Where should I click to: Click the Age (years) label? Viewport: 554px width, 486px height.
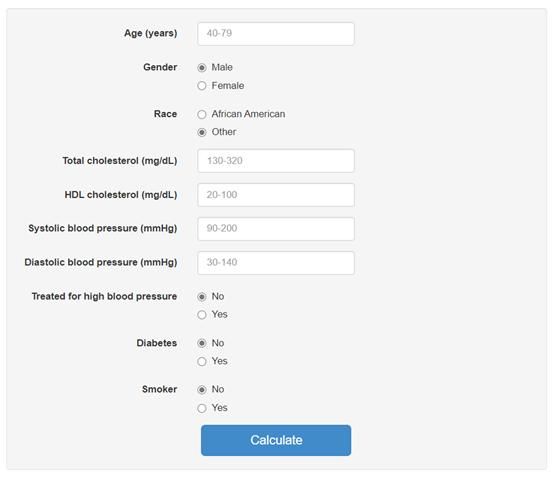pyautogui.click(x=151, y=33)
